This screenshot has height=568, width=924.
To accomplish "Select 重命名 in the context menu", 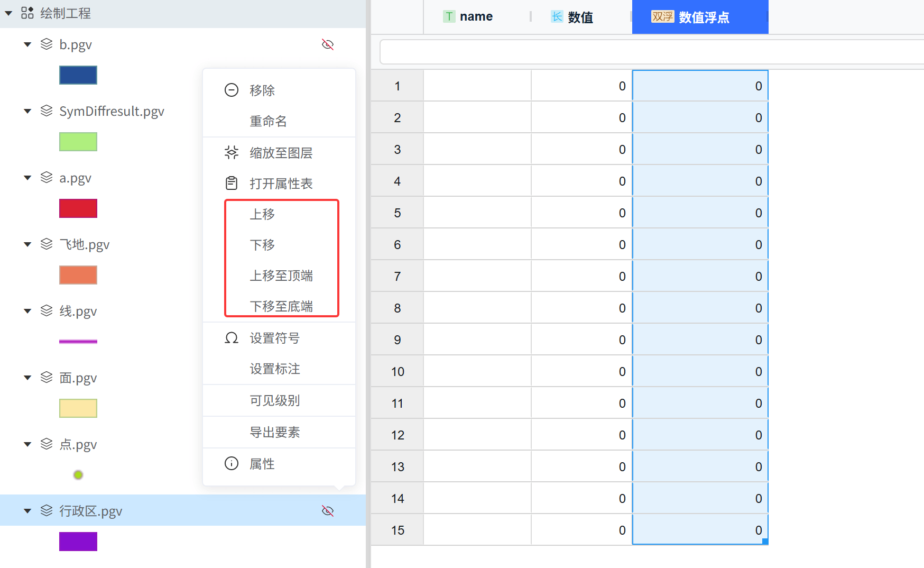I will pyautogui.click(x=268, y=121).
